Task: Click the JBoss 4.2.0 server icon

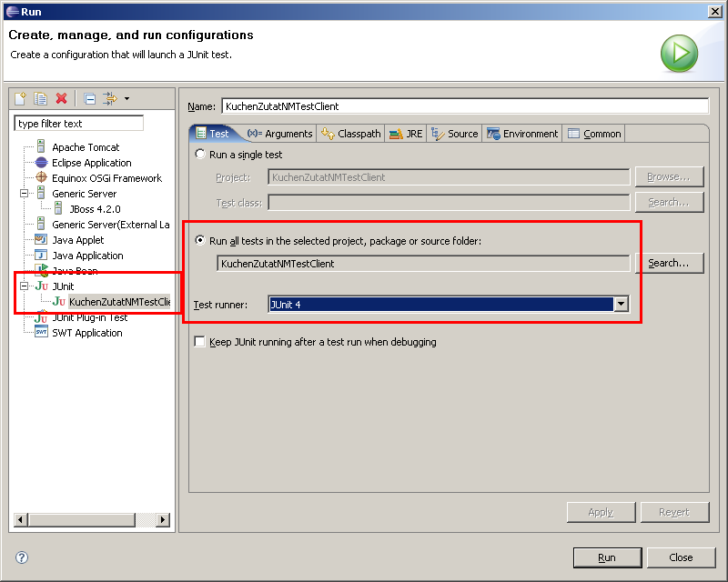Action: point(58,208)
